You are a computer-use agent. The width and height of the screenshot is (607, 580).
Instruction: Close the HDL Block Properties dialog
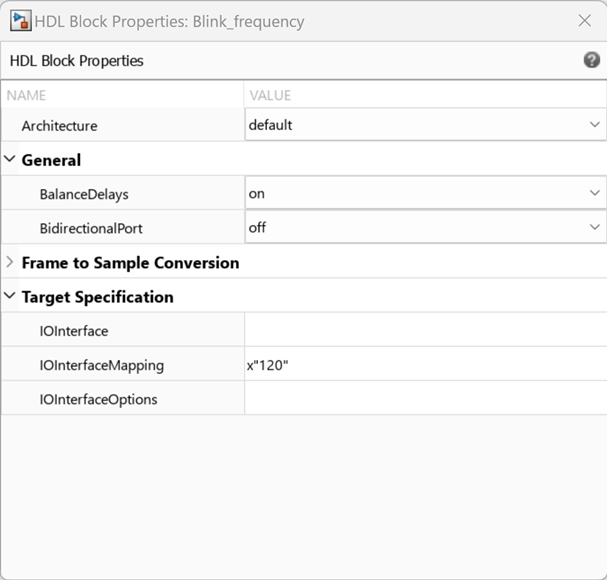[584, 20]
